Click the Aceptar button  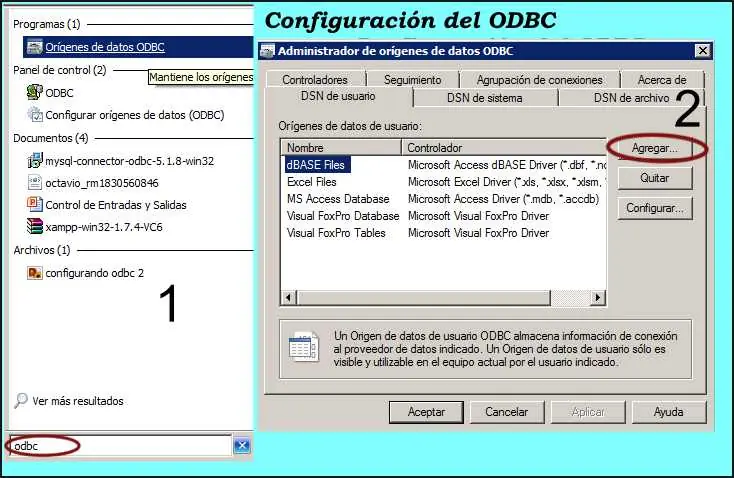click(426, 412)
